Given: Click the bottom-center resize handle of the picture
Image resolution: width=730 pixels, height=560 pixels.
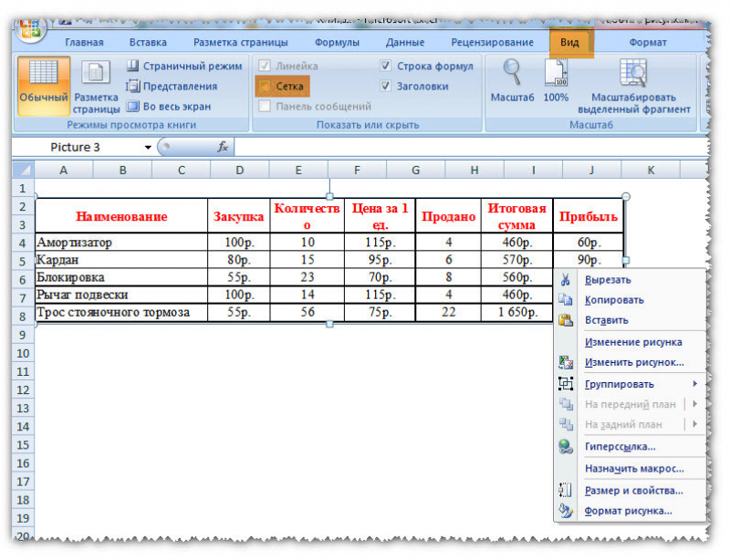Looking at the screenshot, I should click(329, 324).
